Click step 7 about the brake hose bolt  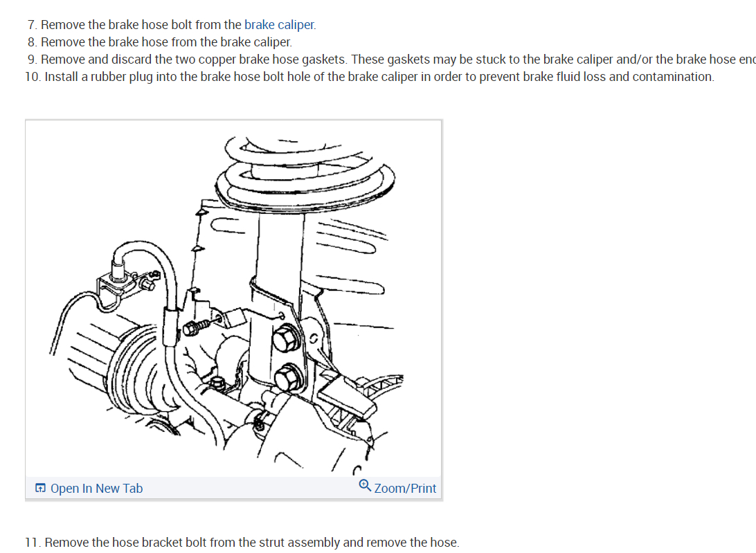pos(171,25)
